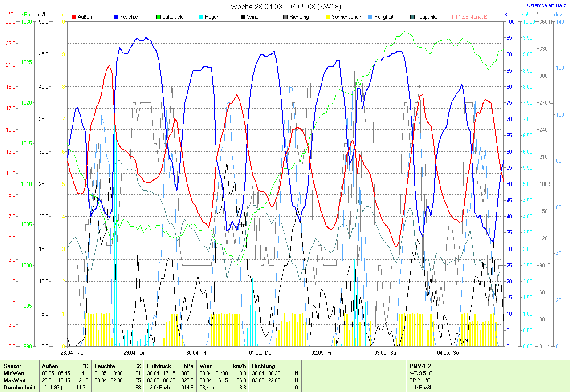The height and width of the screenshot is (392, 570).
Task: Click the light blue Helligkeit legend swatch
Action: pyautogui.click(x=370, y=17)
